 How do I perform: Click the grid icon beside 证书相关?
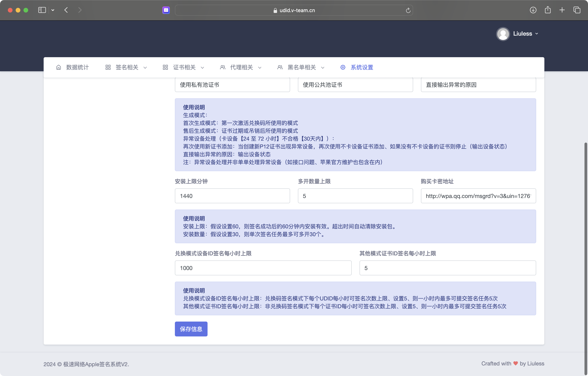[x=165, y=67]
